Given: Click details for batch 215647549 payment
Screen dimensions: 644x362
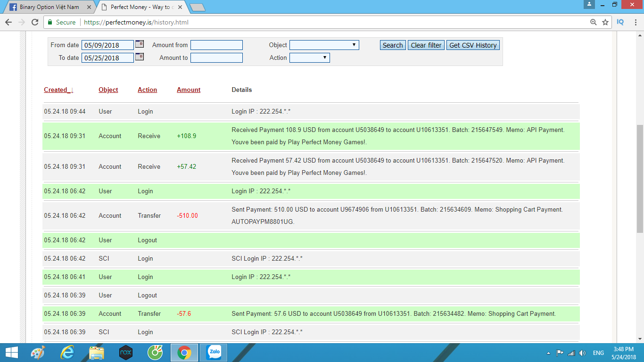Looking at the screenshot, I should [x=398, y=136].
